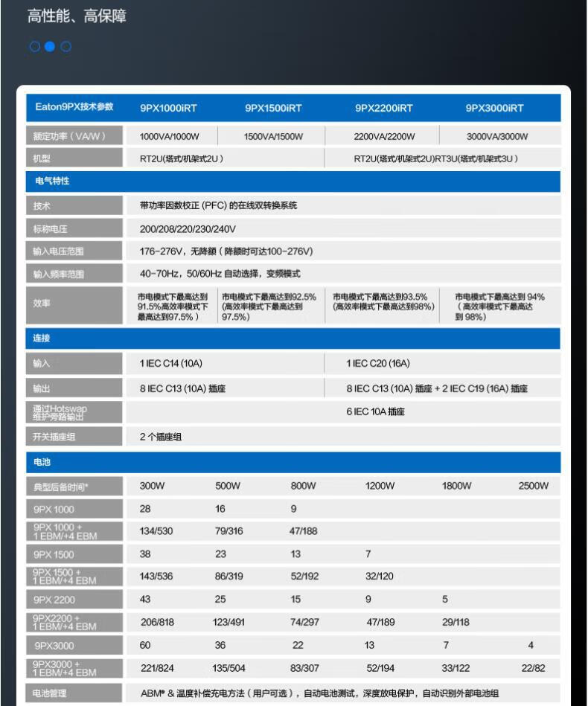The image size is (588, 706).
Task: Click the 9PX3000iRT column header
Action: (x=495, y=108)
